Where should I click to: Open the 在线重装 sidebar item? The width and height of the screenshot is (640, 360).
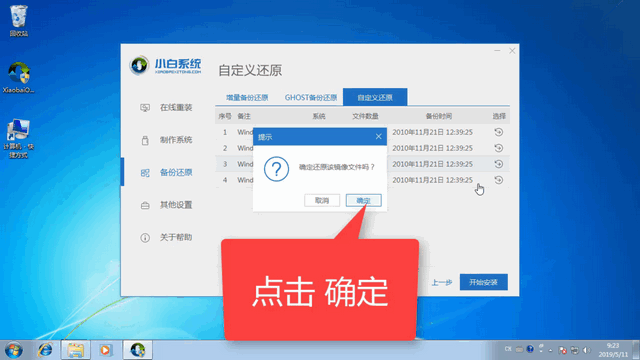click(x=176, y=108)
